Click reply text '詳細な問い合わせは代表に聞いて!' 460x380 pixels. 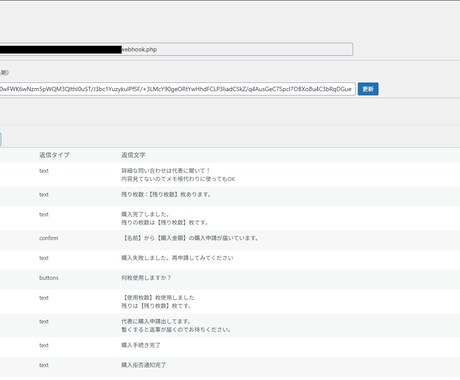coord(166,171)
